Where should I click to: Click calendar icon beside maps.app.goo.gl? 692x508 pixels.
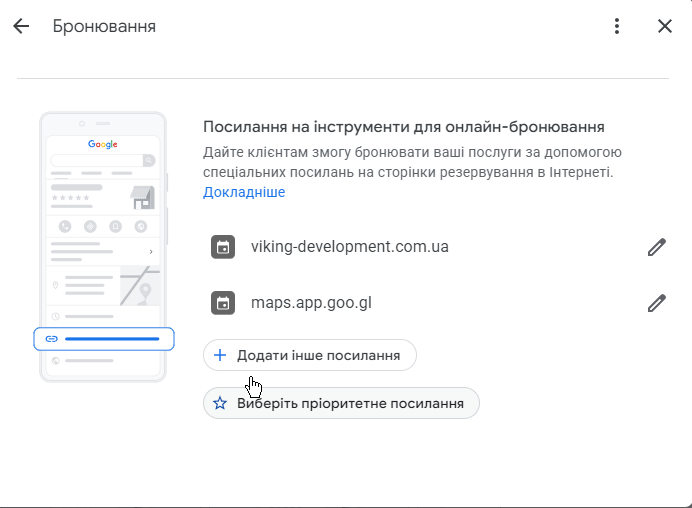pyautogui.click(x=223, y=303)
